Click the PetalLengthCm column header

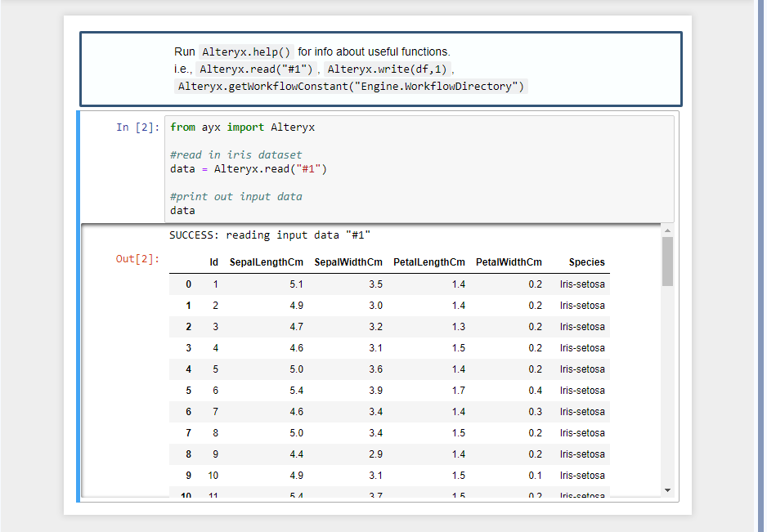(429, 262)
